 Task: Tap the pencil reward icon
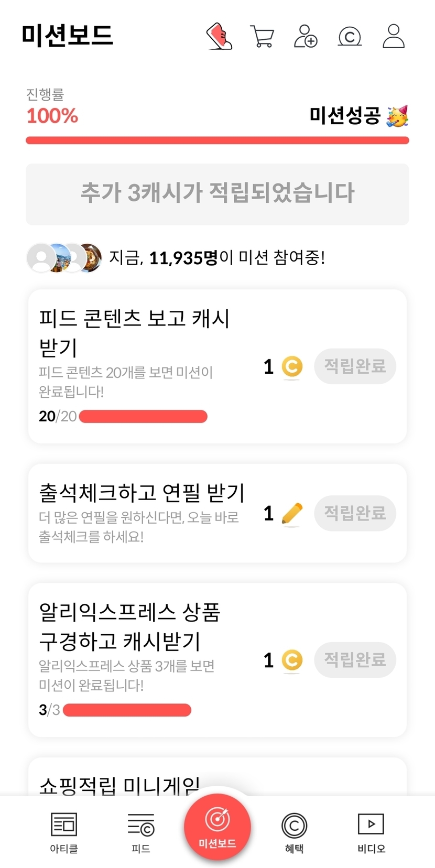click(292, 513)
